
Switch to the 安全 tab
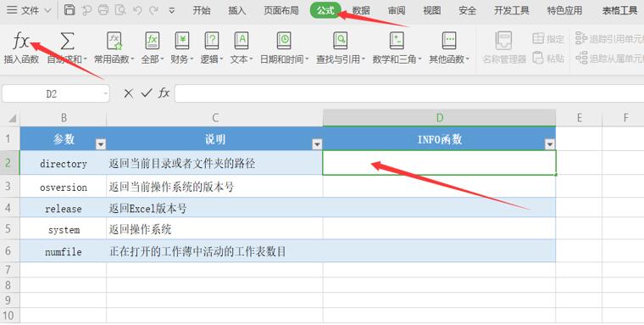pos(468,11)
